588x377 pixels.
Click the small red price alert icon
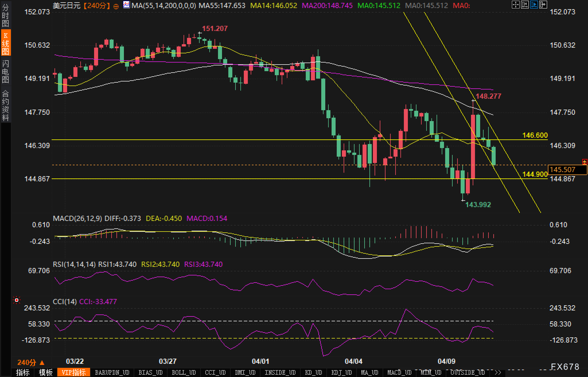click(585, 162)
